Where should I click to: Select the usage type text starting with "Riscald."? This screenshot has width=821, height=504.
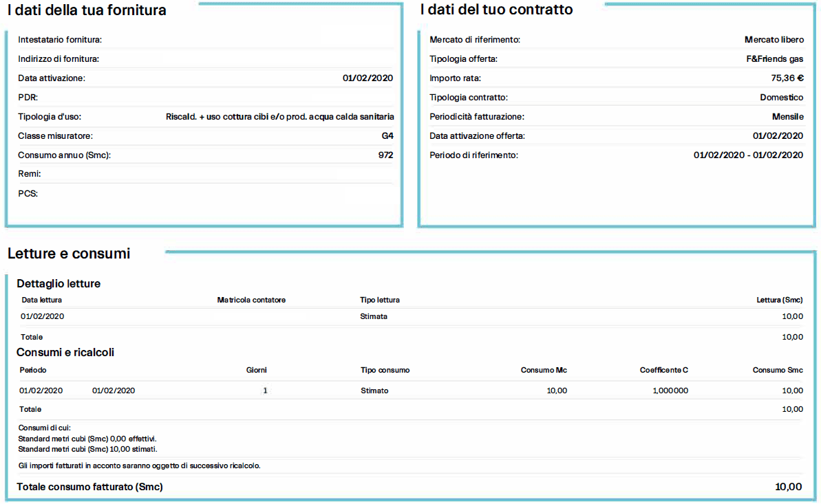coord(280,117)
